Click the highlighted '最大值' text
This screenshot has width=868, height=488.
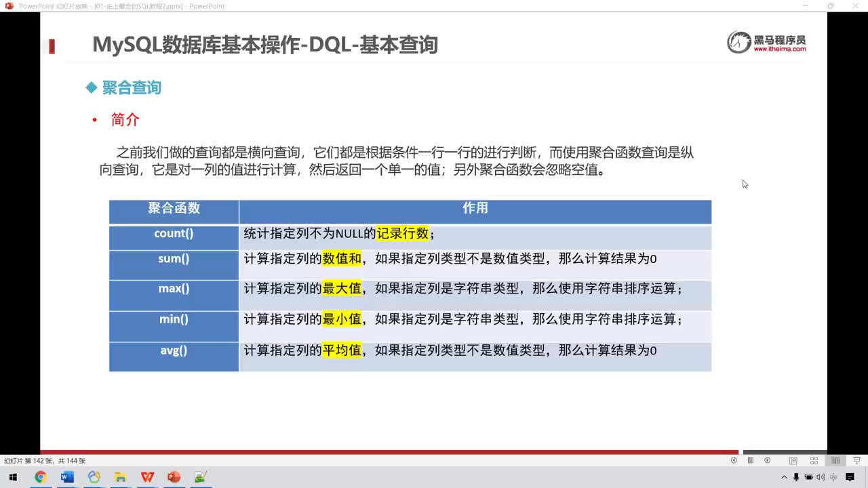tap(342, 289)
